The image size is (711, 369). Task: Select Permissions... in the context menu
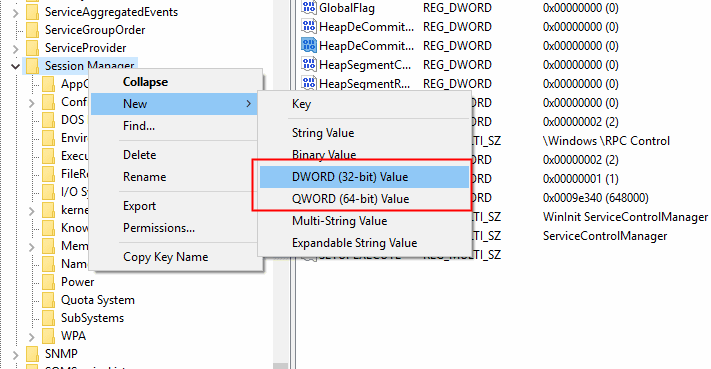click(159, 228)
